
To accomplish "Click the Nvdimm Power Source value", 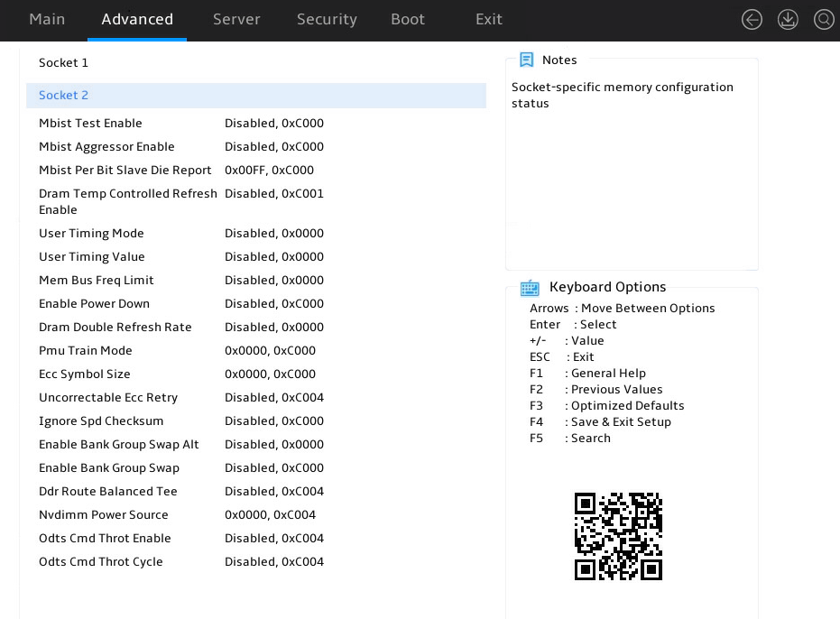I will [270, 515].
